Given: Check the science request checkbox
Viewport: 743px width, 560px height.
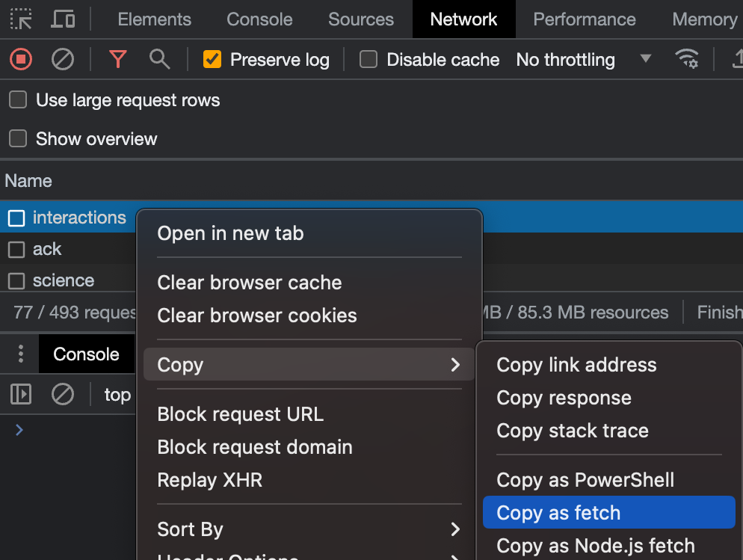Looking at the screenshot, I should (x=16, y=281).
